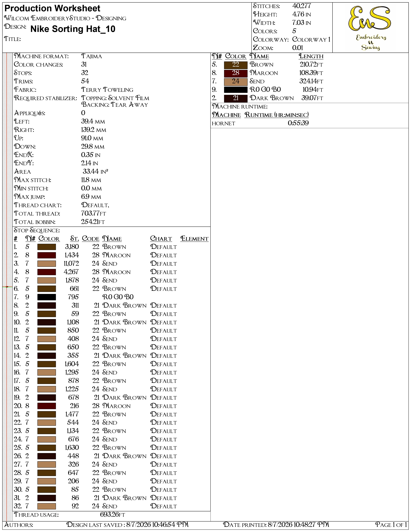Image resolution: width=411 pixels, height=532 pixels.
Task: Click the right value "139.2 mm"
Action: click(94, 130)
